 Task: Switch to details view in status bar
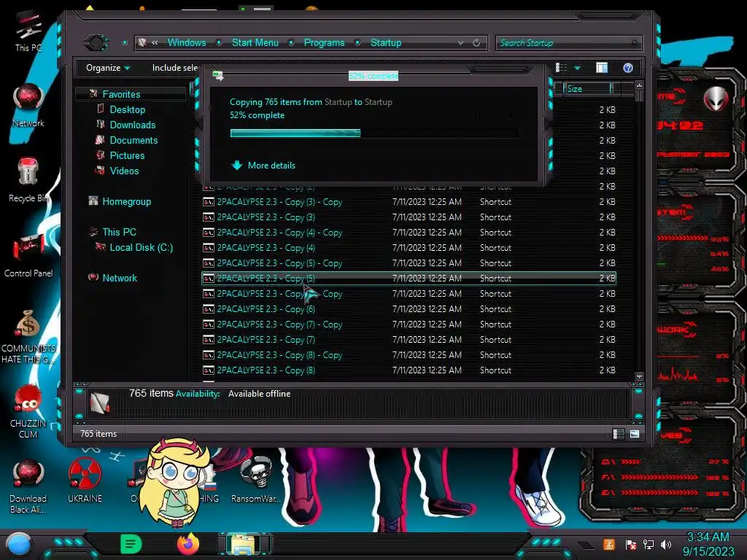619,434
